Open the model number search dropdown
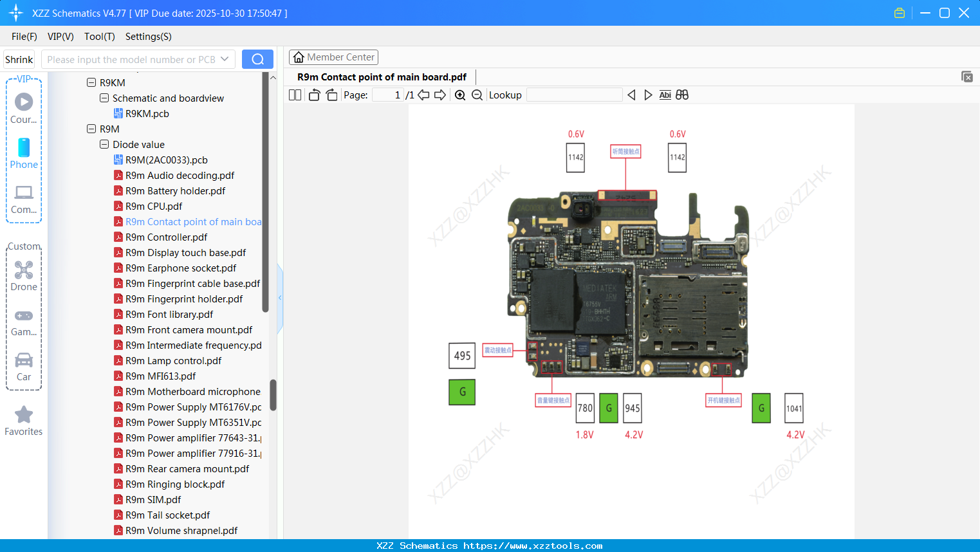The image size is (980, 552). 225,59
